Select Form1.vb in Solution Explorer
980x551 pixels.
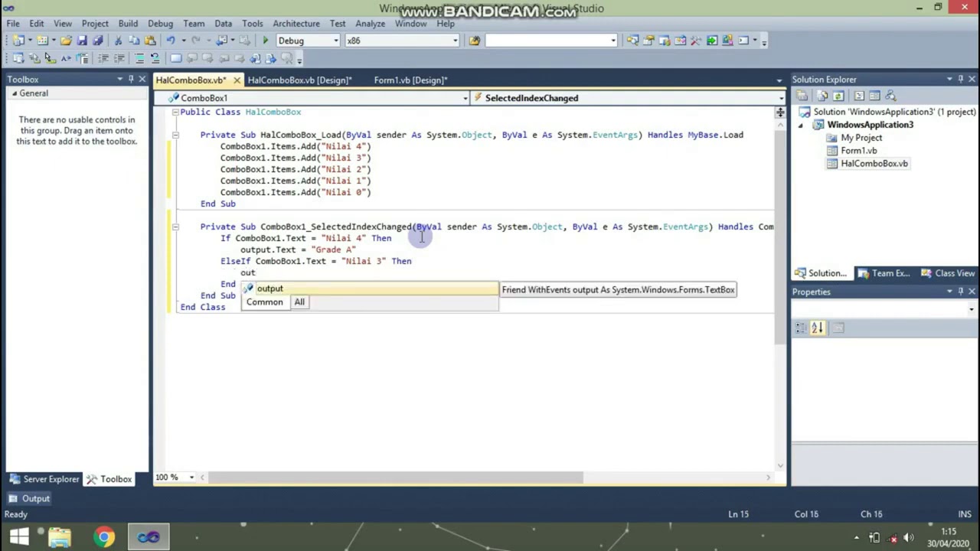point(858,151)
